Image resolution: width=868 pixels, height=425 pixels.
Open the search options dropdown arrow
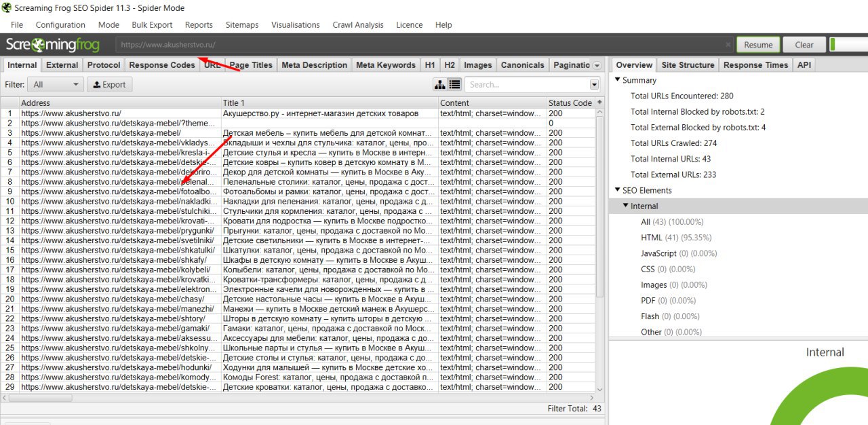pyautogui.click(x=595, y=85)
